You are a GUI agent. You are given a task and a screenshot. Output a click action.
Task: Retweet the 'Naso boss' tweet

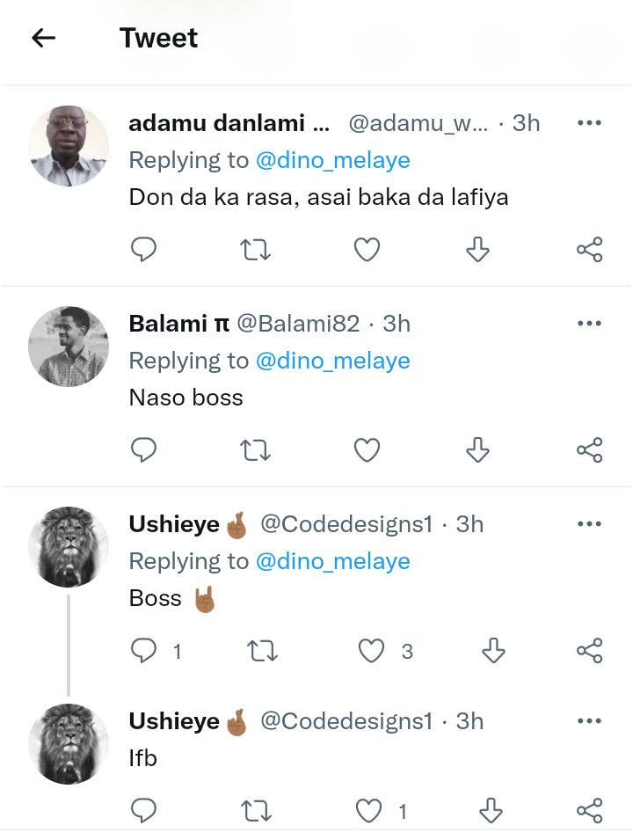256,451
